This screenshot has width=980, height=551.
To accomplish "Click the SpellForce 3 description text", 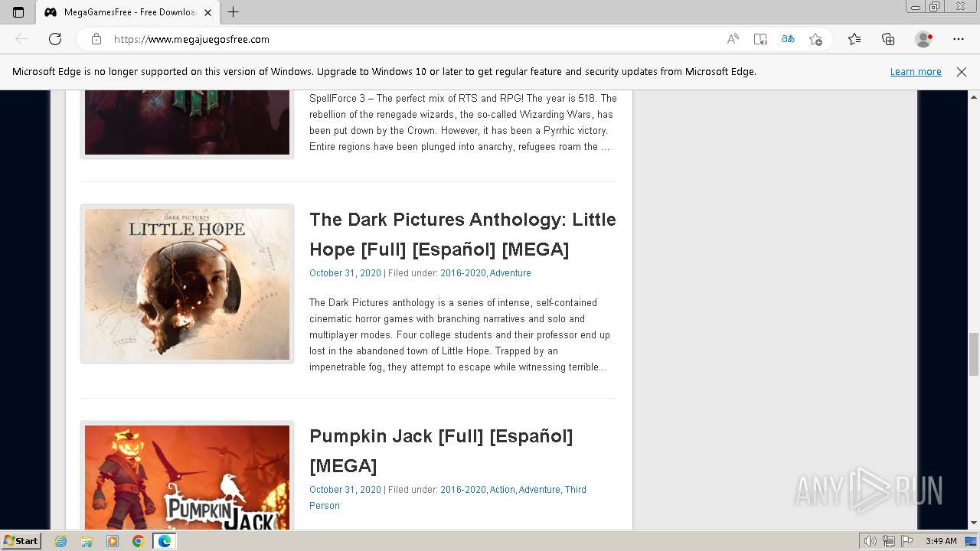I will pos(462,122).
